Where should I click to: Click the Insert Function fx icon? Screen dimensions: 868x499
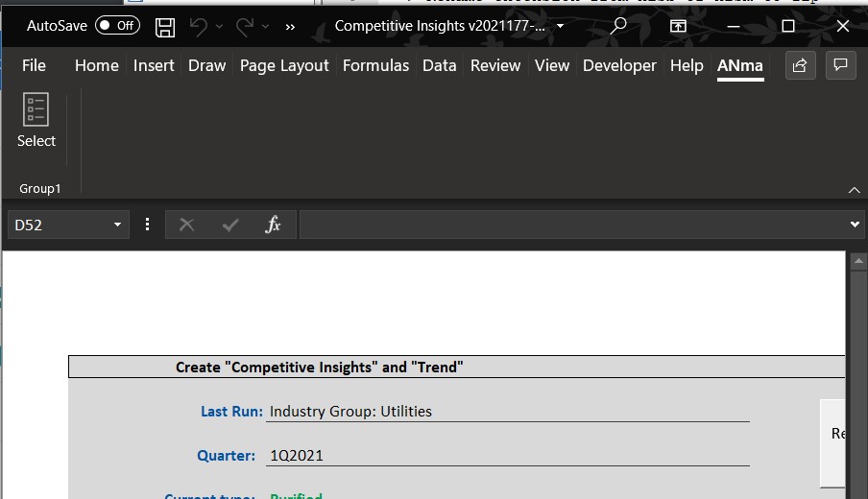click(273, 225)
